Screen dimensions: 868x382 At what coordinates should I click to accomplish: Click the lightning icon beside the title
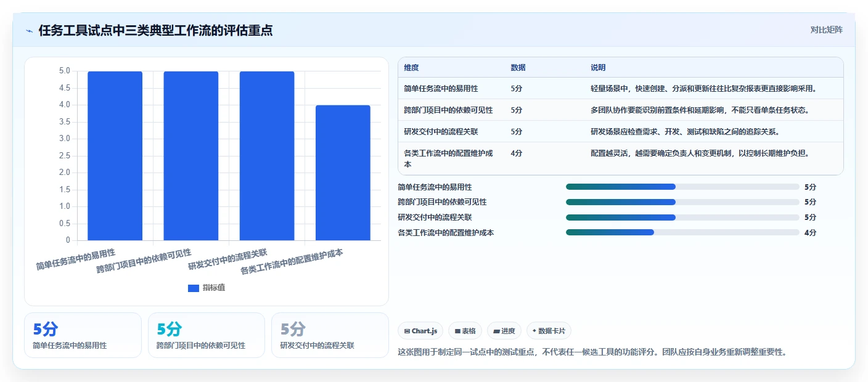tap(29, 31)
